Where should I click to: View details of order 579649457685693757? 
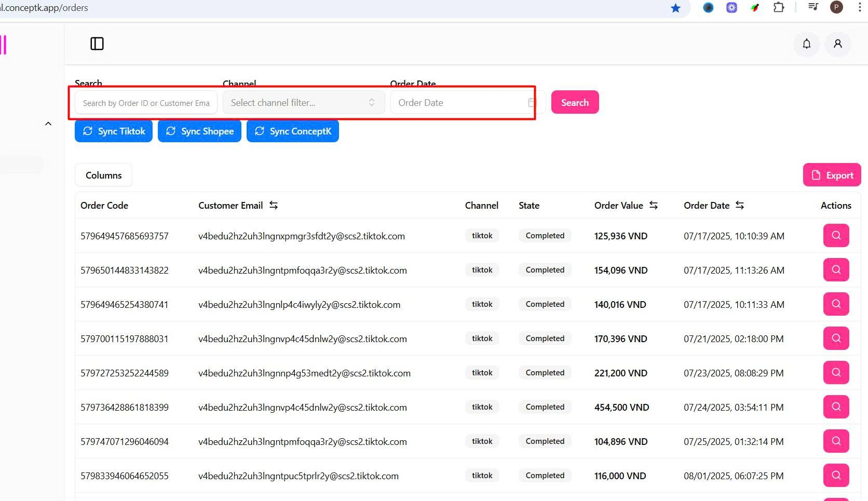pyautogui.click(x=836, y=236)
